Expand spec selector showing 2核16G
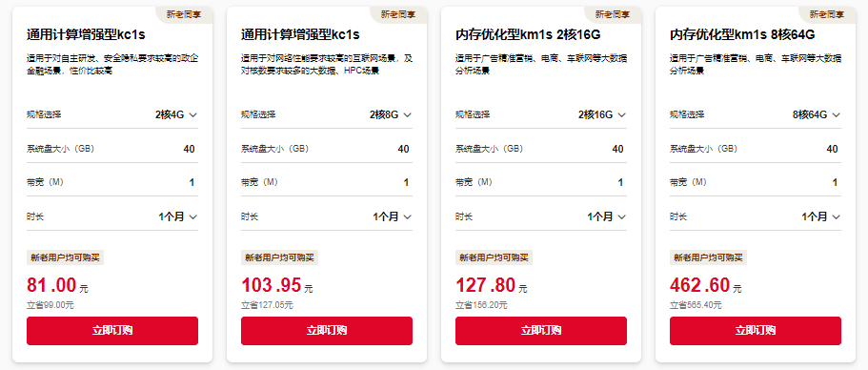This screenshot has height=370, width=868. [x=602, y=114]
